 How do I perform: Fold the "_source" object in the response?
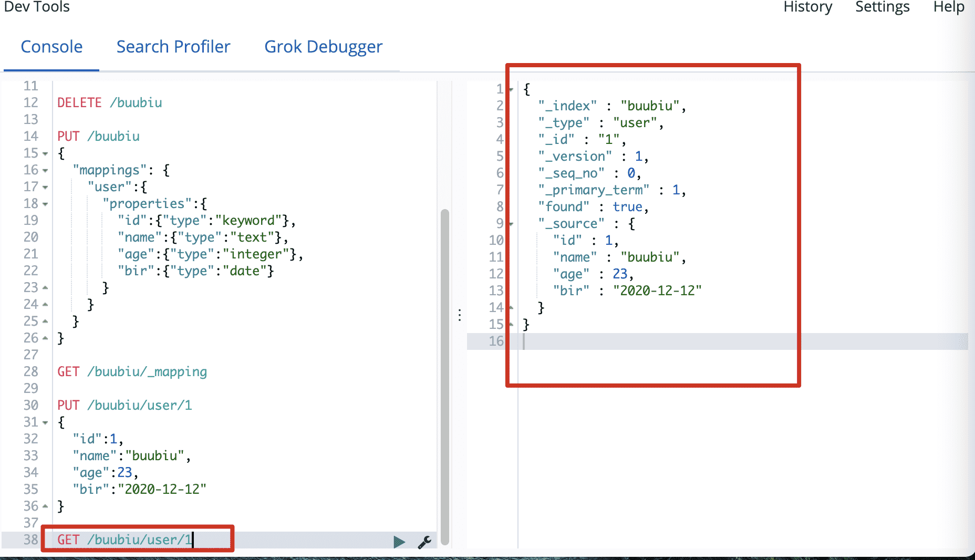511,224
